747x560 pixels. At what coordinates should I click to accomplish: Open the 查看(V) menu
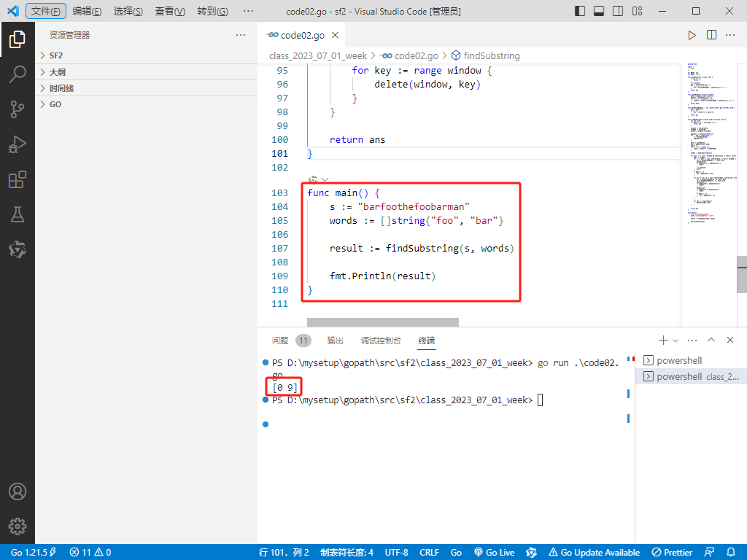170,11
